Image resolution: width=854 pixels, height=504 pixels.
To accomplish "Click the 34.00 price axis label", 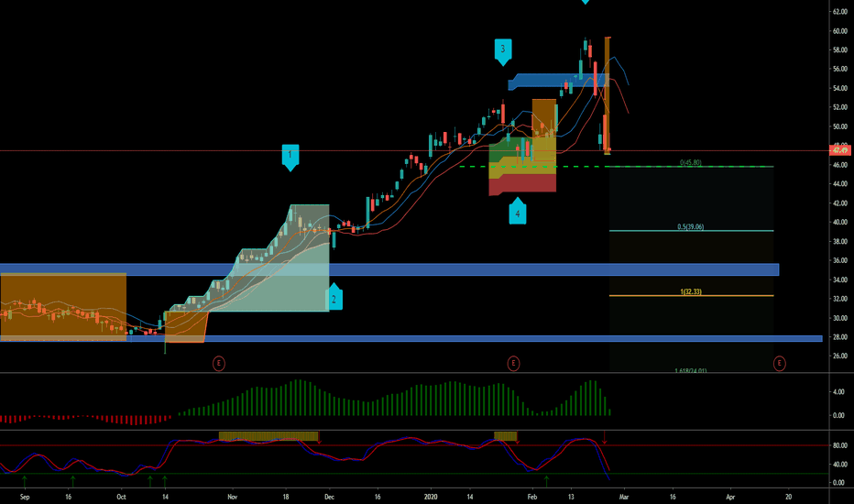I will (840, 279).
